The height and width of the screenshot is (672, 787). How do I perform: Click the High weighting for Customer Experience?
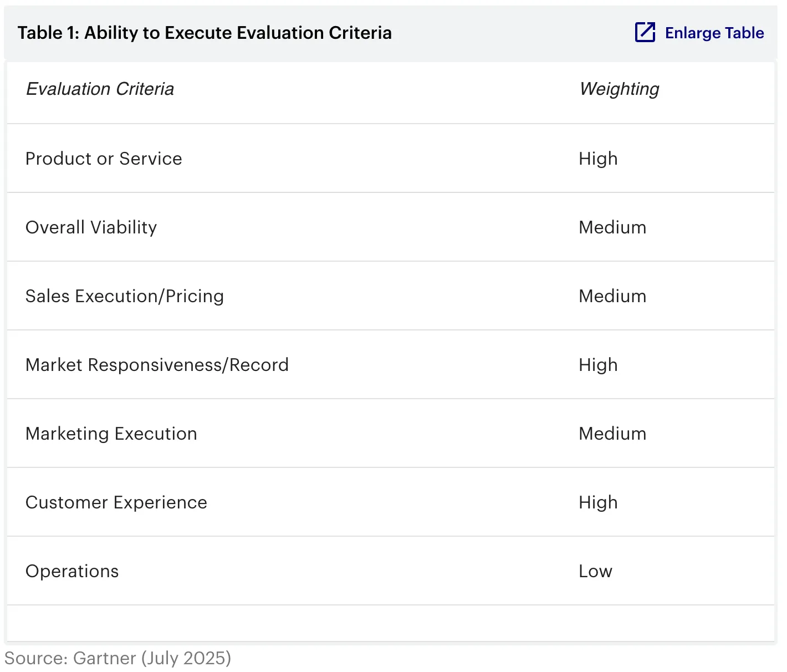pyautogui.click(x=598, y=503)
